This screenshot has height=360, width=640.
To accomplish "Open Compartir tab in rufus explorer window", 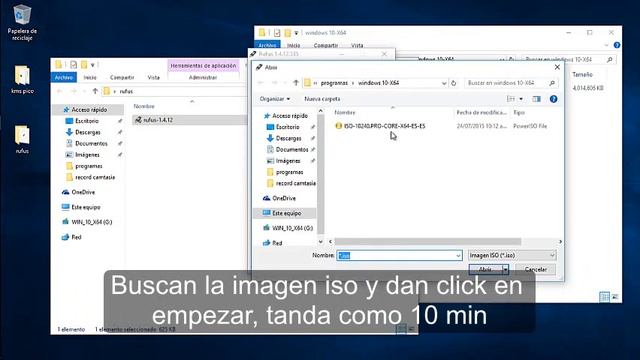I will tap(122, 77).
